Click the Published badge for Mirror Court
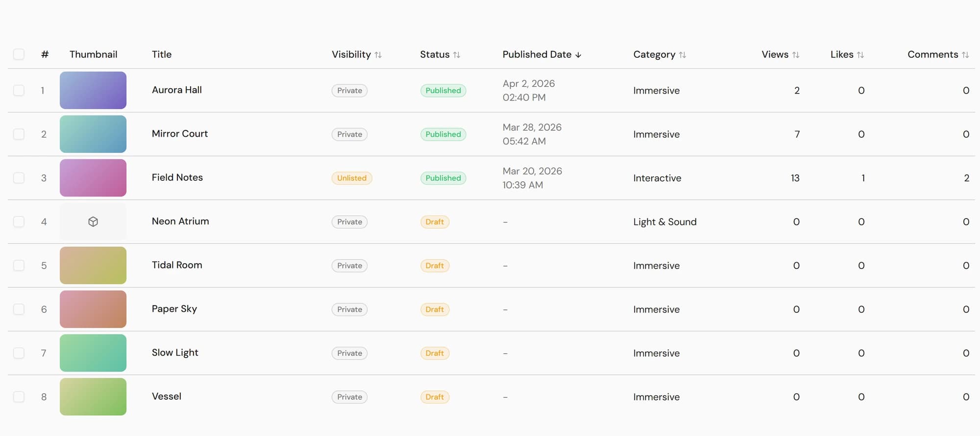 point(443,134)
